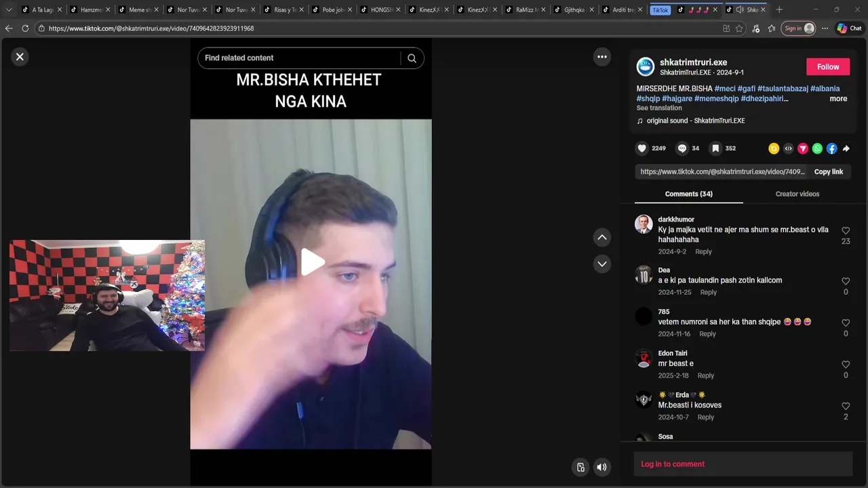Like Edon Tairi's comment with its heart

click(846, 365)
